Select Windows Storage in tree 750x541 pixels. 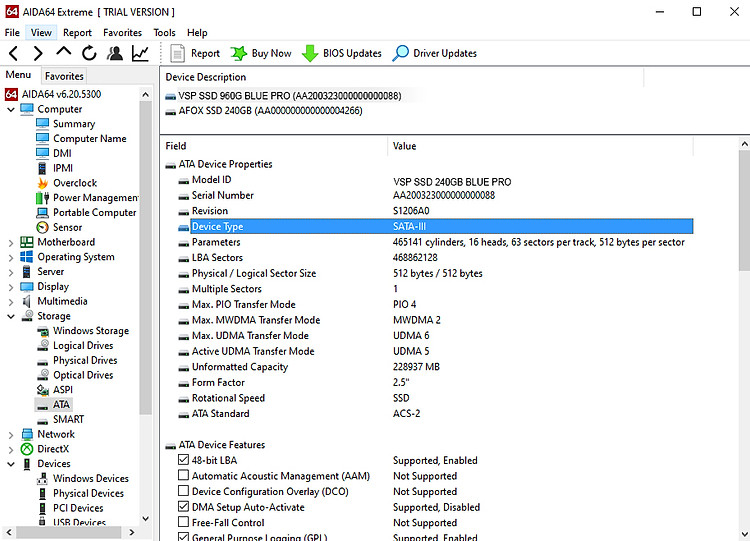click(x=91, y=331)
